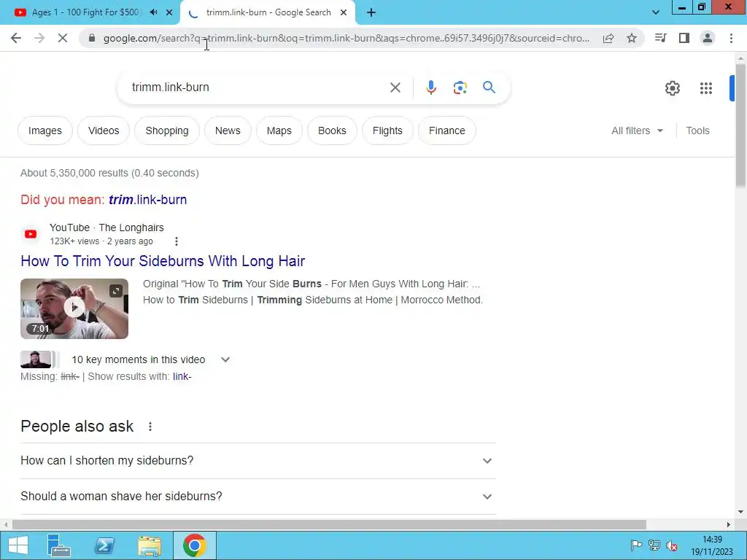Viewport: 747px width, 560px height.
Task: Click Chrome icon in taskbar
Action: click(x=194, y=545)
